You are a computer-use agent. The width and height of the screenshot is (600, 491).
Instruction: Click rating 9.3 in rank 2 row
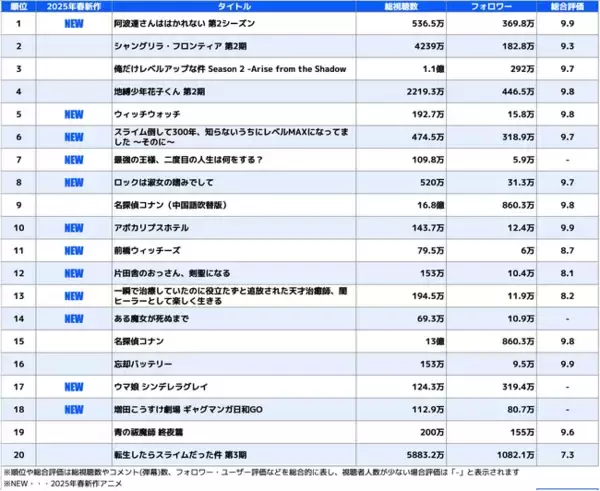coord(567,46)
